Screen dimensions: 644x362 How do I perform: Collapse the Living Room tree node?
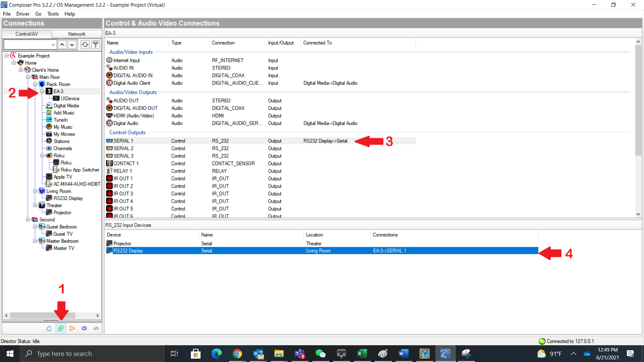coord(35,191)
